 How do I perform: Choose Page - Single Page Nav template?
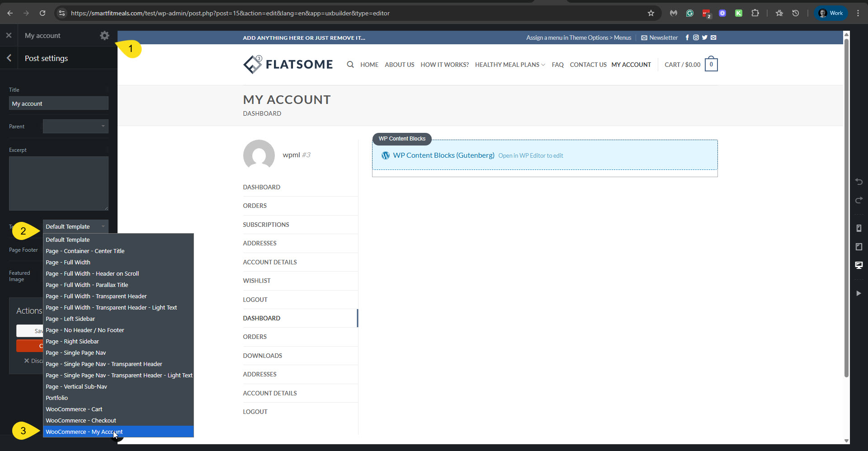click(x=118, y=352)
